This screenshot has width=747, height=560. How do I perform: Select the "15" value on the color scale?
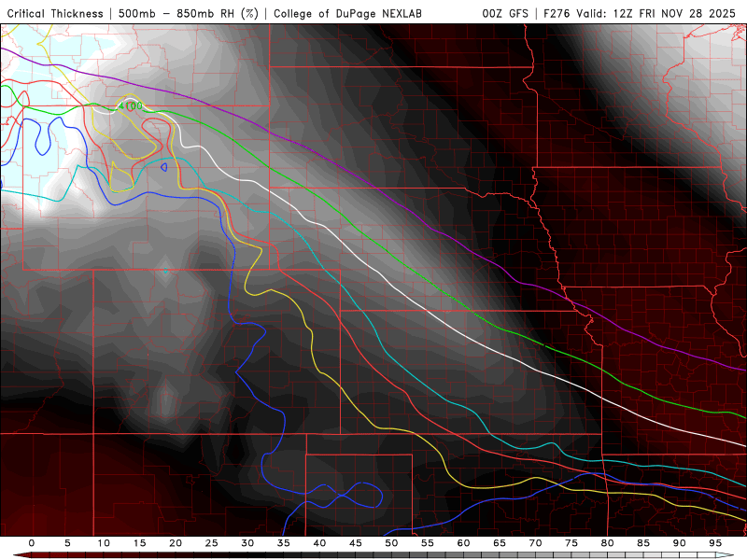coord(139,543)
